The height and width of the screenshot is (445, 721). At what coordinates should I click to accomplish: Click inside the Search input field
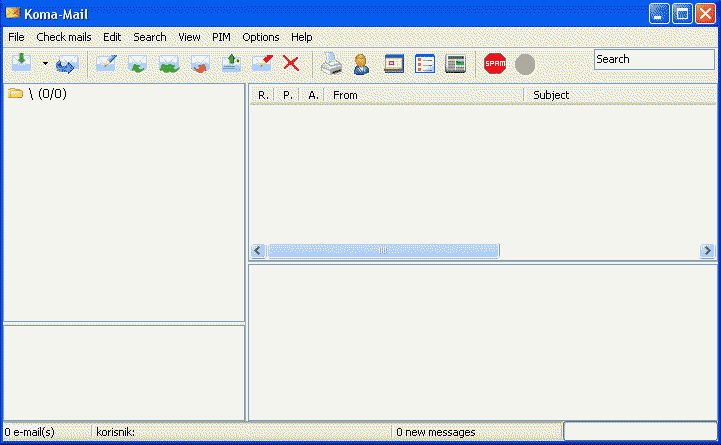click(652, 59)
